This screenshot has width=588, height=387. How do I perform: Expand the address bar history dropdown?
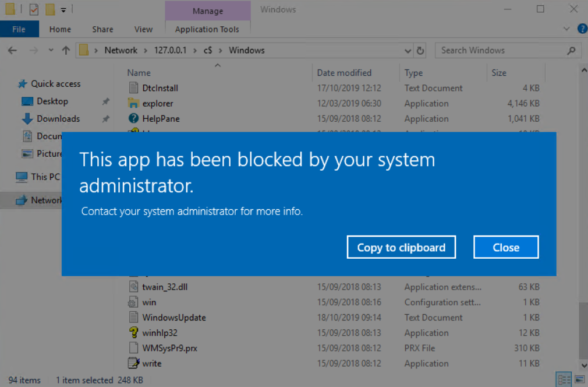tap(408, 51)
